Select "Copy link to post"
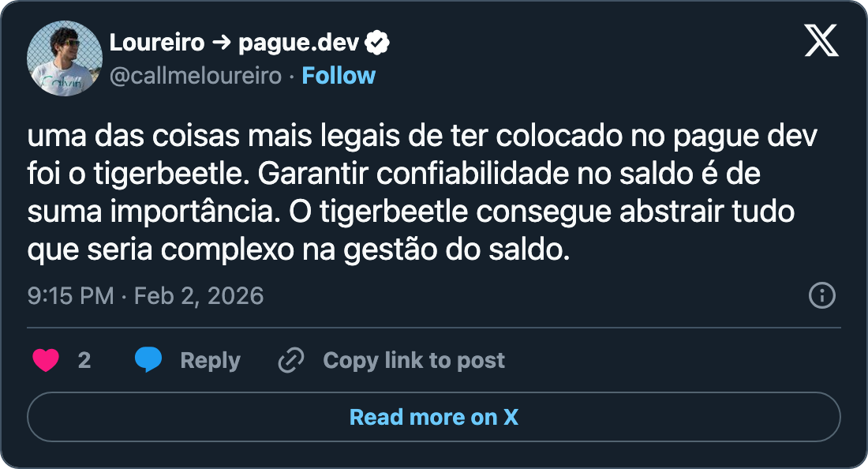868x469 pixels. point(413,360)
